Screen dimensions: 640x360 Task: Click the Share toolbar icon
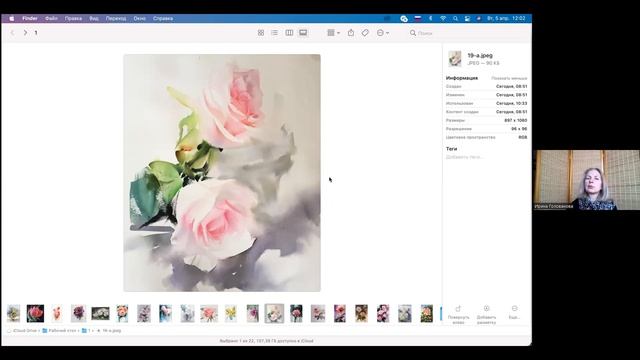351,33
